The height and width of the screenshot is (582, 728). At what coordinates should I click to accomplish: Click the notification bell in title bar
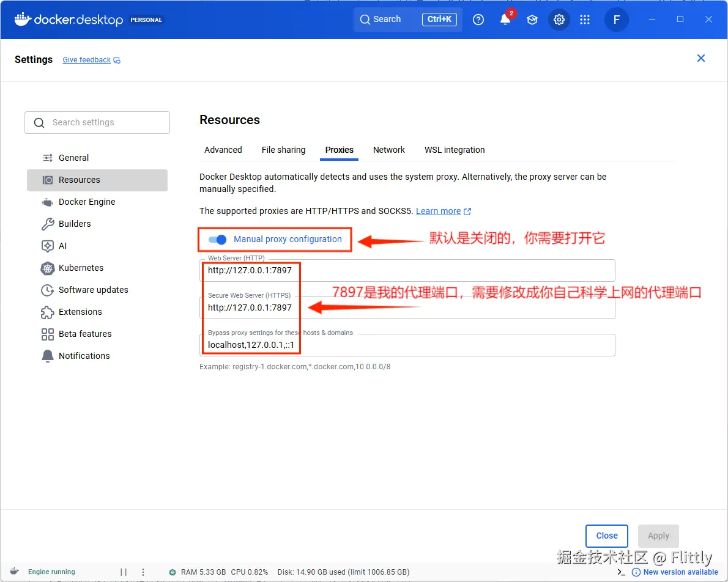(506, 20)
